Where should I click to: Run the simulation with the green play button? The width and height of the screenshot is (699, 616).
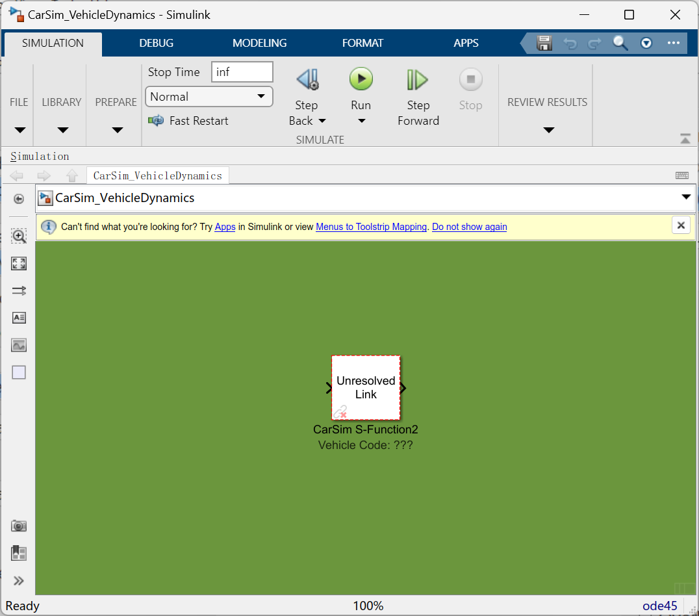click(361, 79)
